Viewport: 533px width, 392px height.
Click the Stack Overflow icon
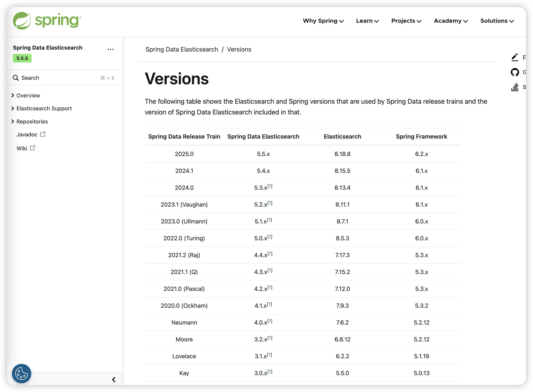pyautogui.click(x=515, y=87)
